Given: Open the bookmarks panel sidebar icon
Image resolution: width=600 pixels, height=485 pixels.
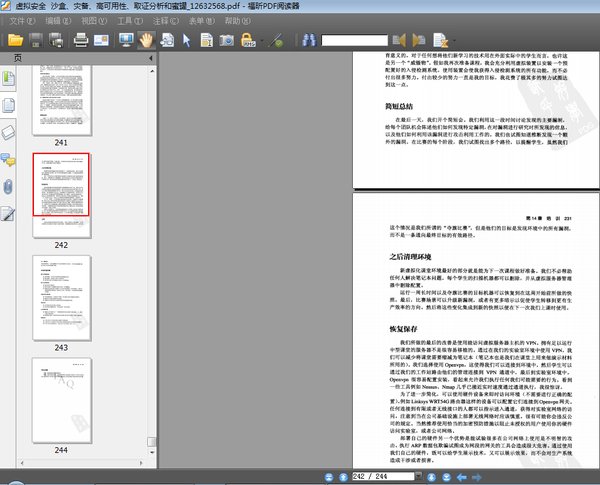Looking at the screenshot, I should coord(8,78).
